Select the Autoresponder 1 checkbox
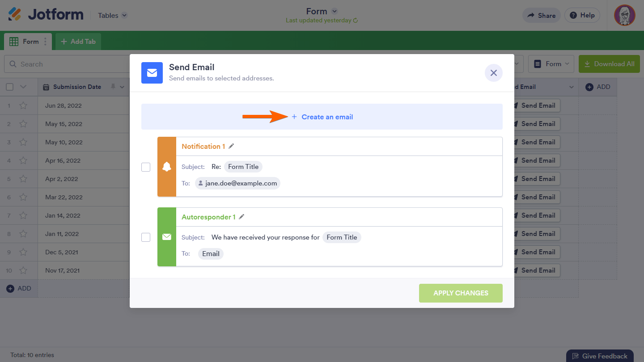644x362 pixels. pyautogui.click(x=146, y=237)
